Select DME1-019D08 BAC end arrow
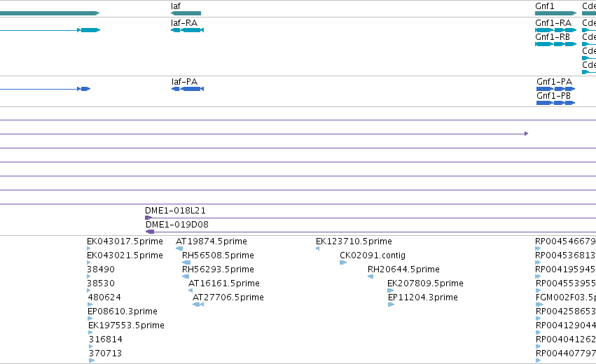Viewport: 596px width, 364px height. pos(150,232)
